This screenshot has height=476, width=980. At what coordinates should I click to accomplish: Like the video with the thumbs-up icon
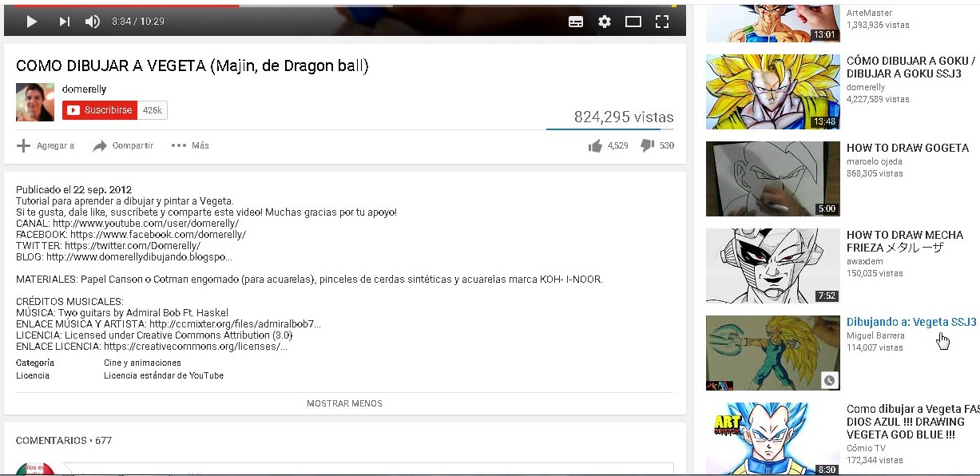click(x=595, y=145)
